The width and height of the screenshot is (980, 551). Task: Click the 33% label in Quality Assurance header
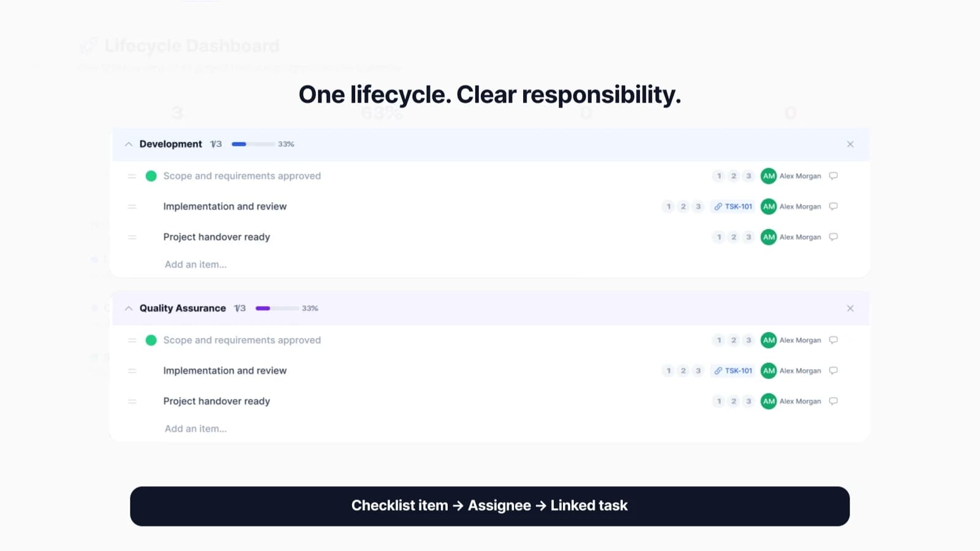pos(310,309)
